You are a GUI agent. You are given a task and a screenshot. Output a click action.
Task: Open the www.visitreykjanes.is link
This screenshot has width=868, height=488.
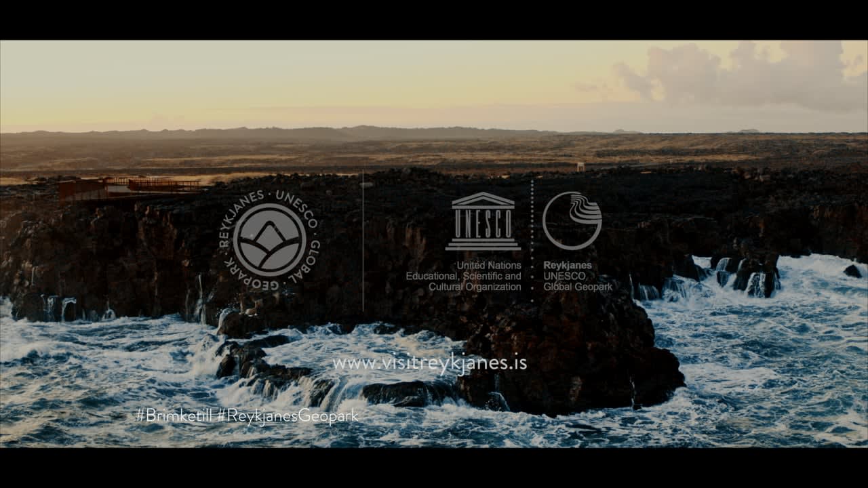(429, 363)
